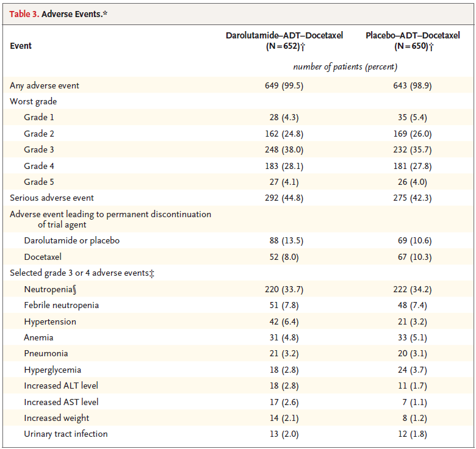
Task: Select the Docetaxel discontinuation value 52 (8.0)
Action: pyautogui.click(x=282, y=257)
